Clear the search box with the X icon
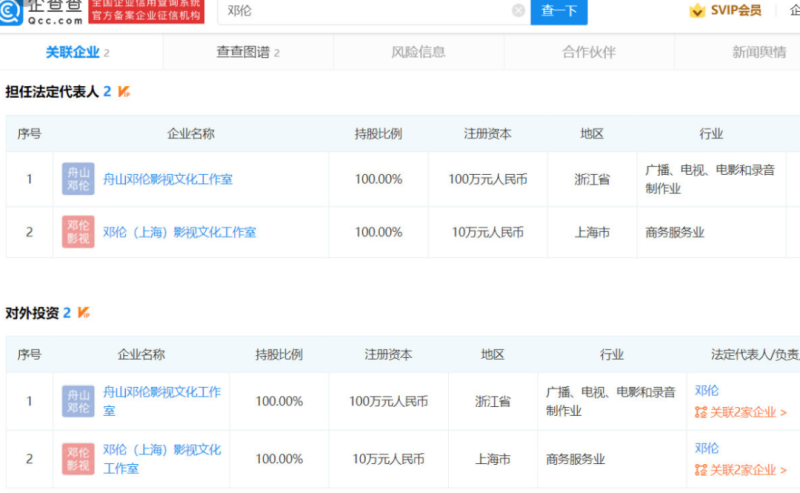Image resolution: width=800 pixels, height=493 pixels. 518,11
